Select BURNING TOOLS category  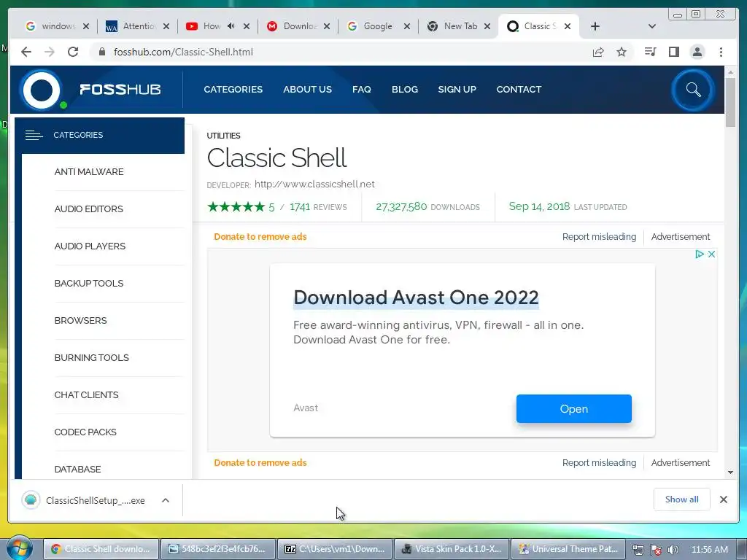point(91,357)
